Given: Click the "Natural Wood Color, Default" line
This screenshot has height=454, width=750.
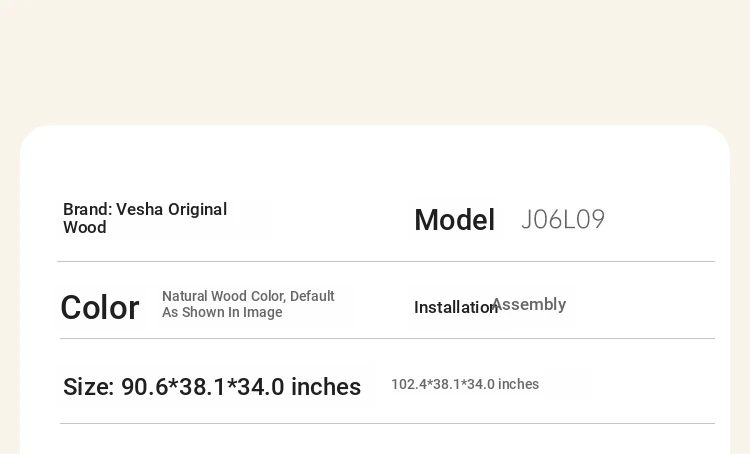Looking at the screenshot, I should click(x=248, y=296).
